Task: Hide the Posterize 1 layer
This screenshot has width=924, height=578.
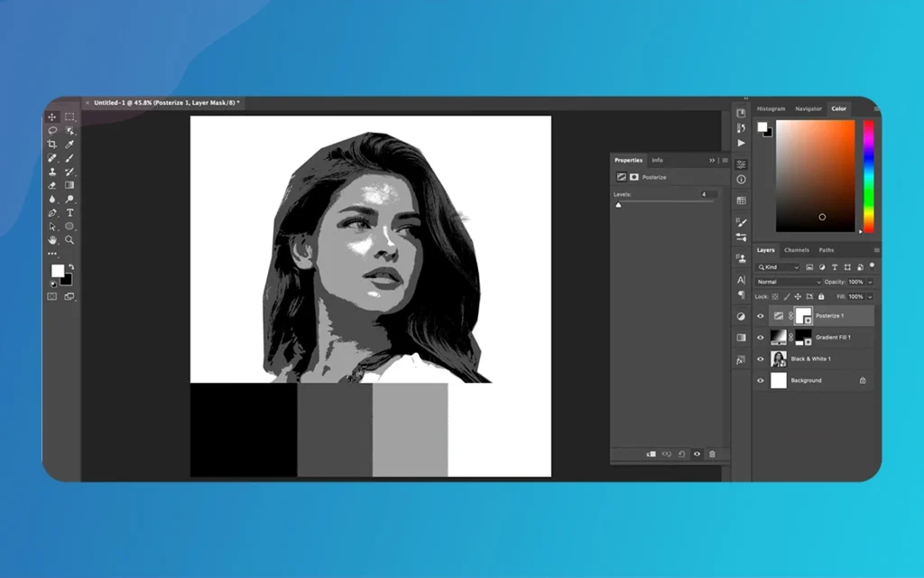Action: point(760,316)
